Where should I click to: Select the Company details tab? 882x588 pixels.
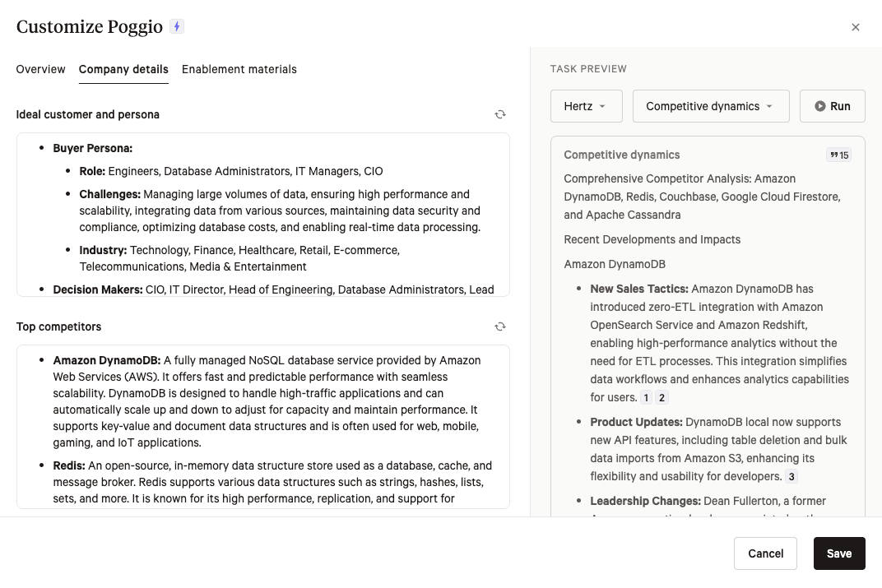123,69
